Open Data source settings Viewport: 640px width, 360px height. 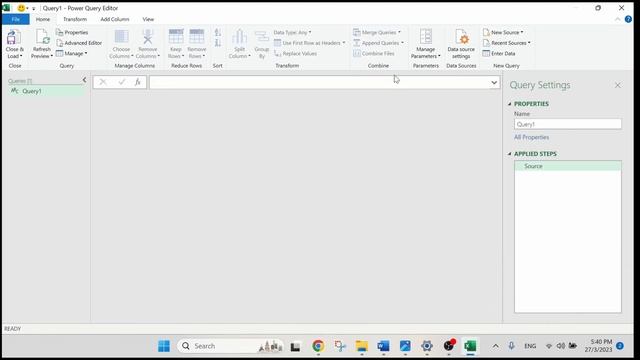[461, 44]
